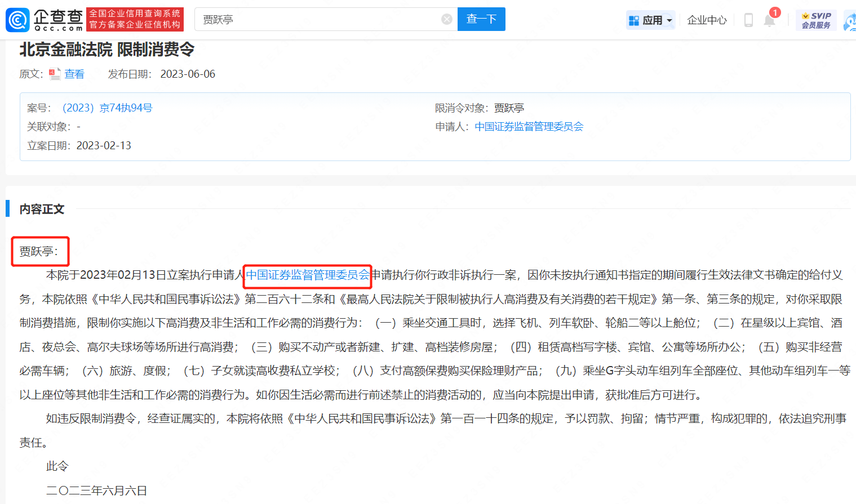Click the closing date 二〇二三年六月六日

[97, 490]
